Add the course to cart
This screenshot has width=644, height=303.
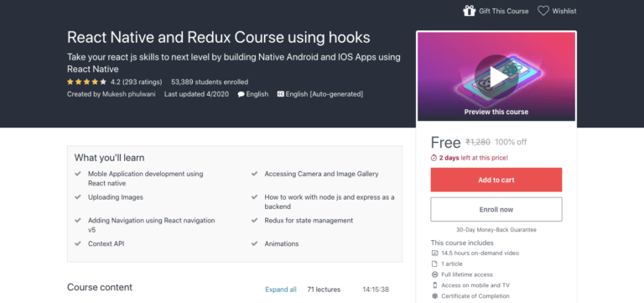coord(496,180)
